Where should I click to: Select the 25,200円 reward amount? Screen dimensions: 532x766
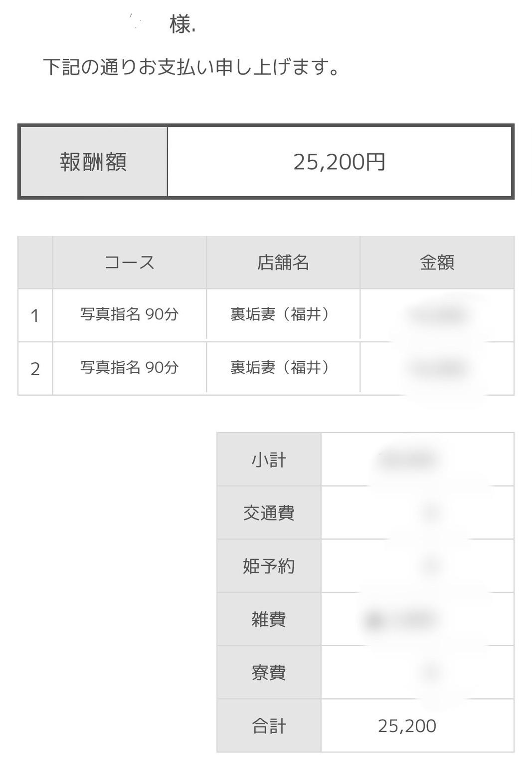click(339, 162)
